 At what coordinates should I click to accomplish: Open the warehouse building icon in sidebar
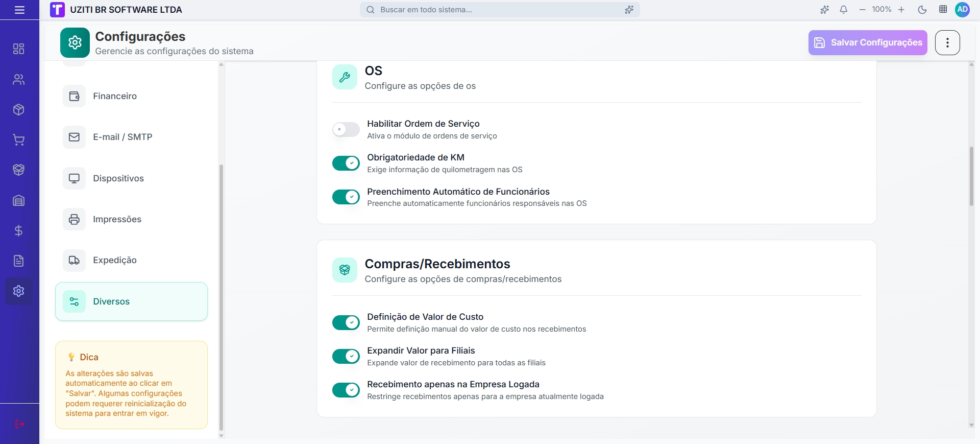coord(19,200)
